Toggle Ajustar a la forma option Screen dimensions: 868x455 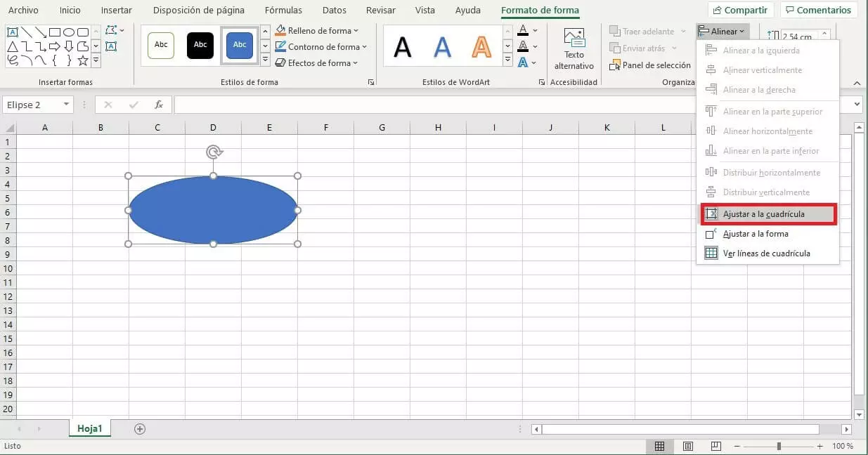(x=767, y=234)
